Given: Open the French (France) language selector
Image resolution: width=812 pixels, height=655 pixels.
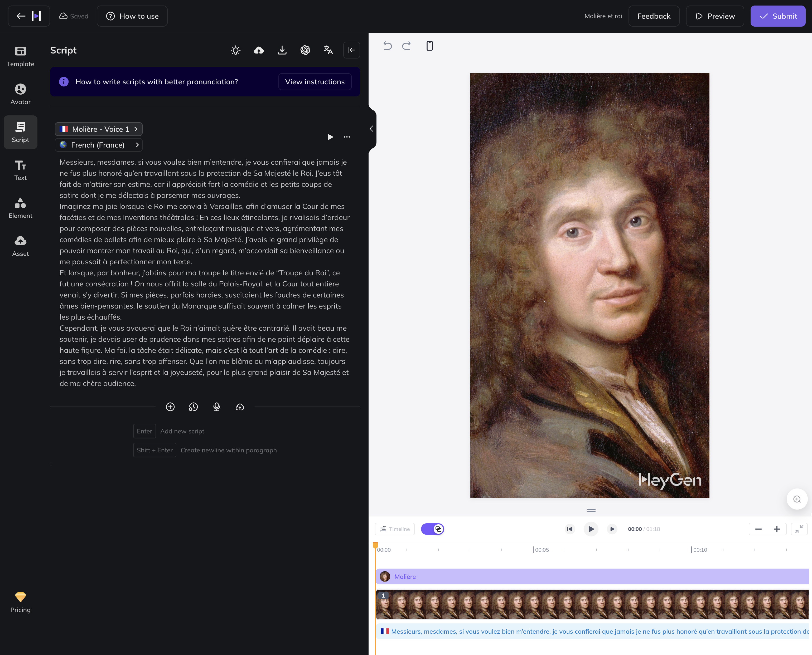Looking at the screenshot, I should click(99, 145).
